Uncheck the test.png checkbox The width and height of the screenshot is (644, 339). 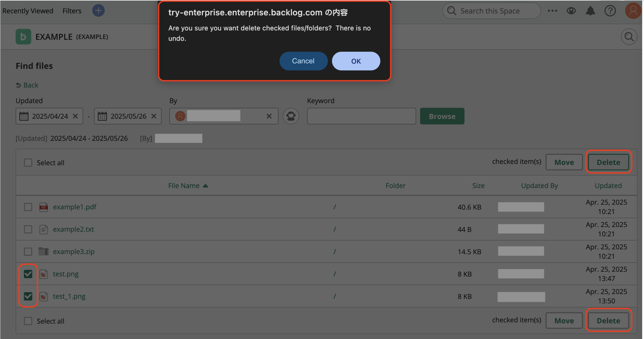(x=28, y=274)
